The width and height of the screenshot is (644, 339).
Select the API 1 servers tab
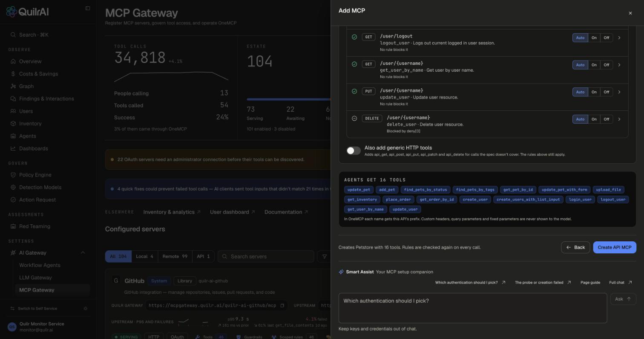tap(203, 256)
